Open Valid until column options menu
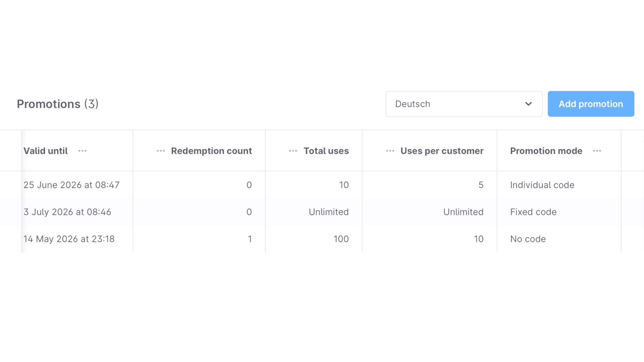The width and height of the screenshot is (644, 362). click(x=82, y=151)
